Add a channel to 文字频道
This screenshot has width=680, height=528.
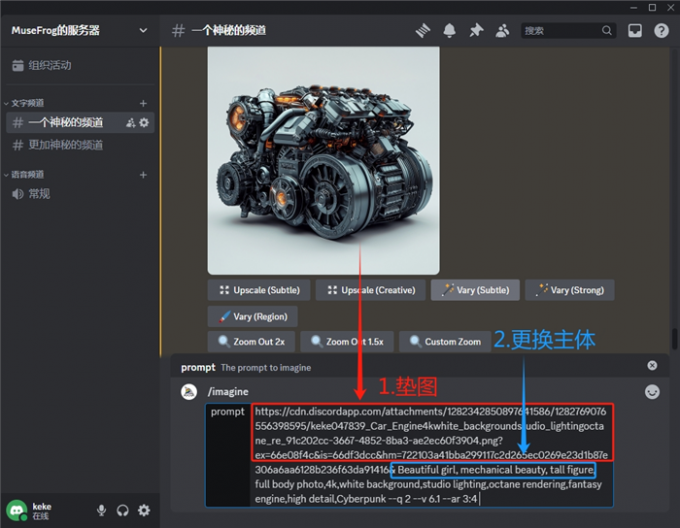143,103
